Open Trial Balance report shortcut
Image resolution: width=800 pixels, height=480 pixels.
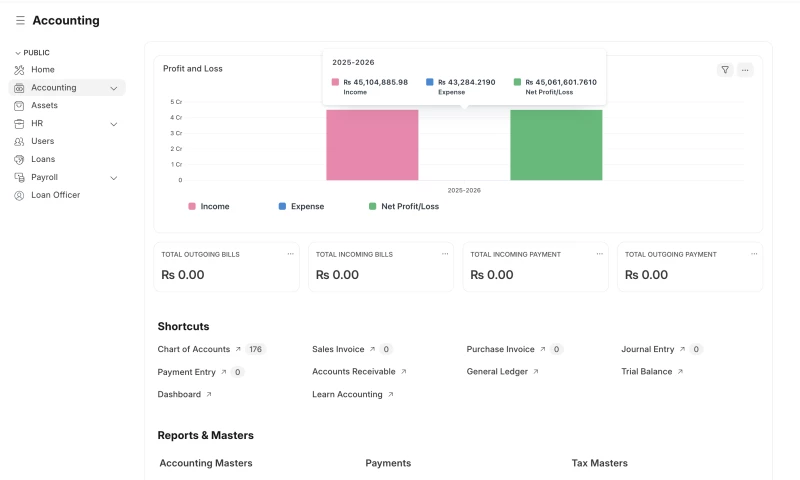pyautogui.click(x=646, y=372)
